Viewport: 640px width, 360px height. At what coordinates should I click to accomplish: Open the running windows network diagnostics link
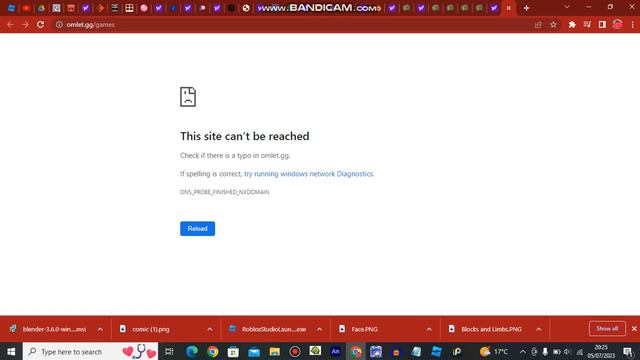pyautogui.click(x=309, y=174)
